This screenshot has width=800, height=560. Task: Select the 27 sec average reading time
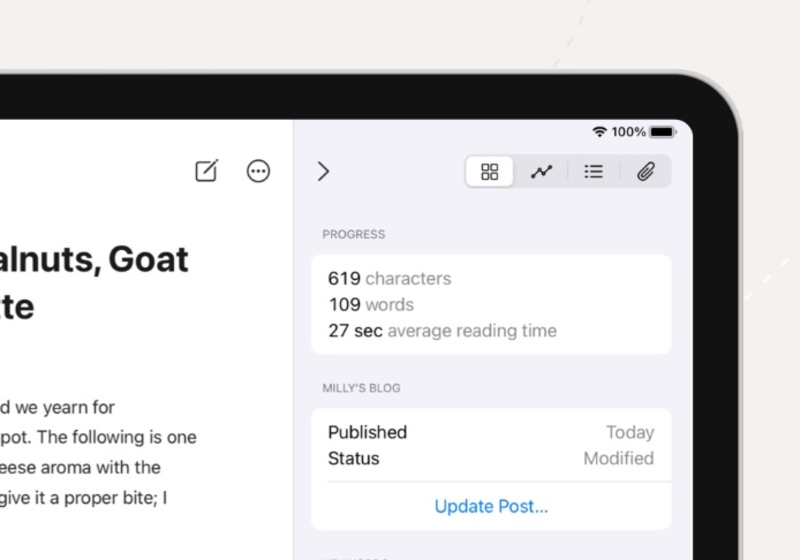pos(442,330)
